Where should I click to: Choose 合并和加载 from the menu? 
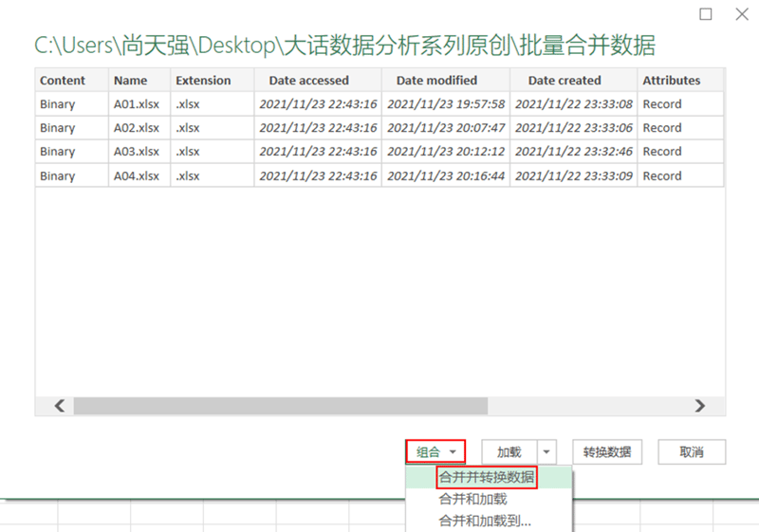coord(489,499)
